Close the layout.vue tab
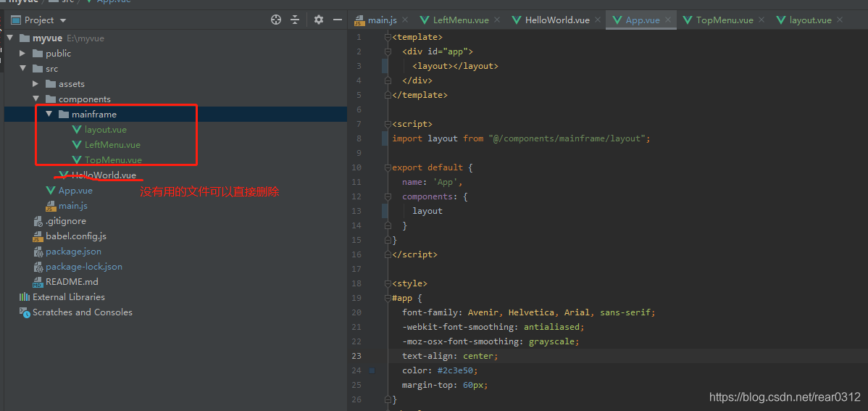Viewport: 868px width, 411px height. pyautogui.click(x=840, y=20)
